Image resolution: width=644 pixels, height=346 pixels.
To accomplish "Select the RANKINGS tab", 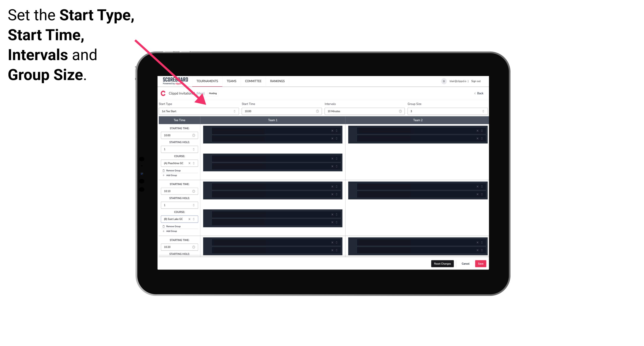I will click(x=277, y=81).
